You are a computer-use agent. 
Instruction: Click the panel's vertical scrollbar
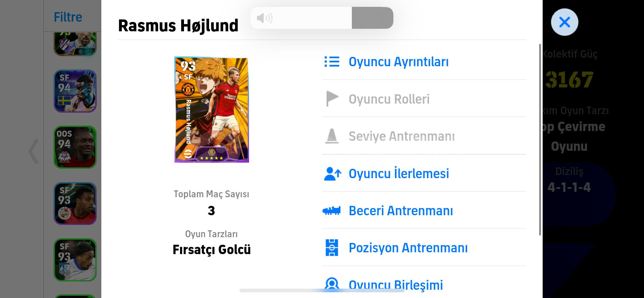540,140
